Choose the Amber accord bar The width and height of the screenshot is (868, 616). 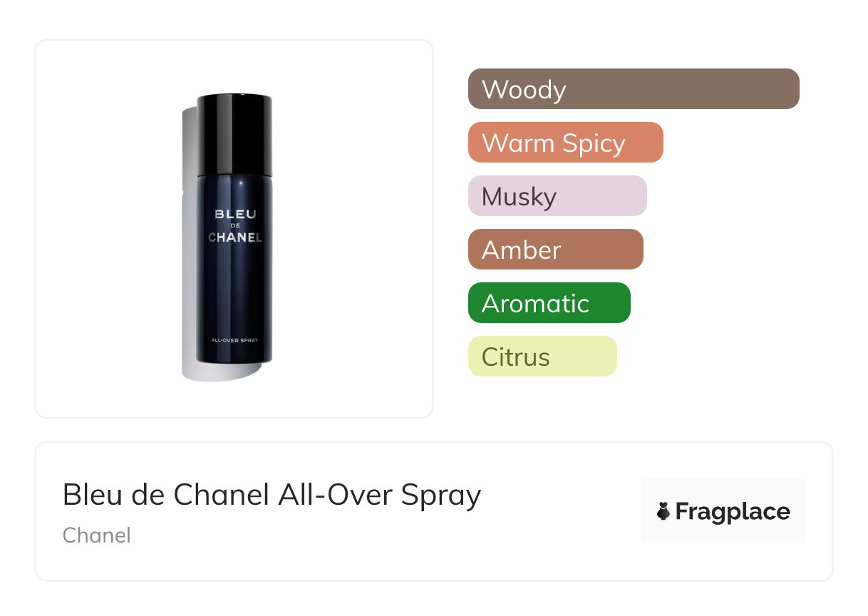[x=555, y=250]
